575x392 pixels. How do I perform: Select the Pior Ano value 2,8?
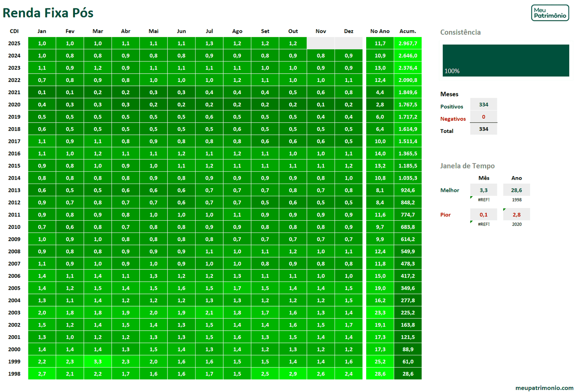516,215
